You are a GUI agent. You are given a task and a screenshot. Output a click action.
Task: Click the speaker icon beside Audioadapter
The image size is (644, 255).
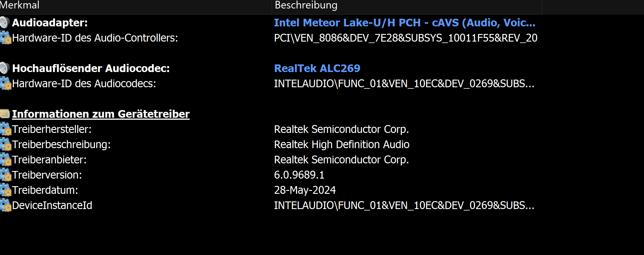[x=5, y=23]
